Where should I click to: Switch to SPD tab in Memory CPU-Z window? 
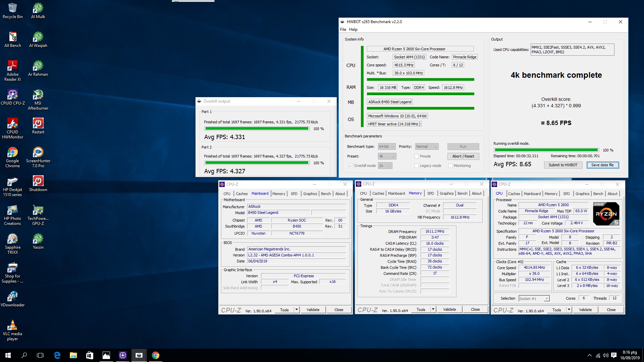pos(430,193)
